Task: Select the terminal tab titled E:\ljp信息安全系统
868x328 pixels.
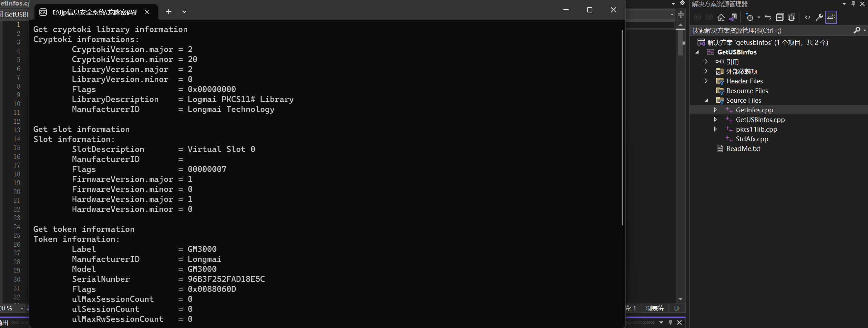Action: pos(94,12)
